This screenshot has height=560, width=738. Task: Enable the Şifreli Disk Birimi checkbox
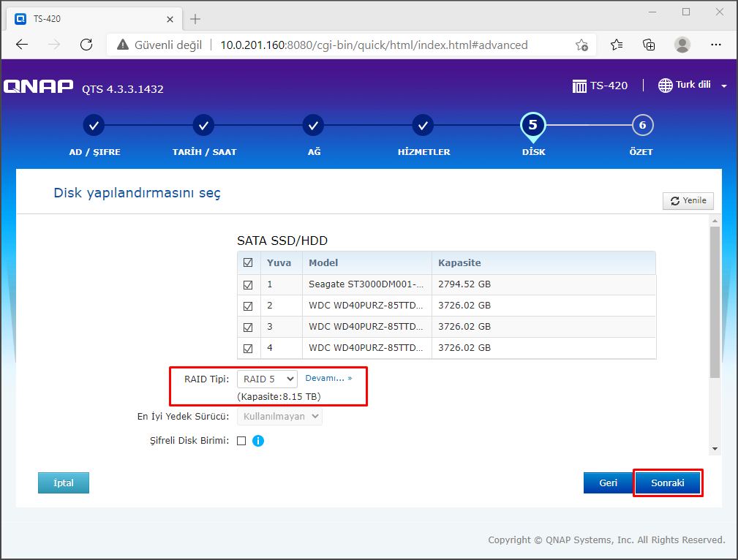tap(241, 441)
